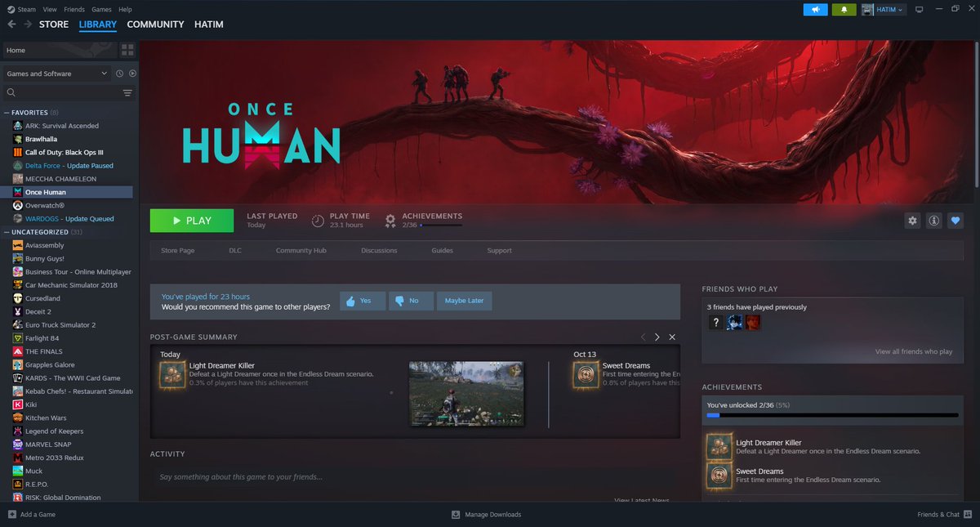Go to the Store tab
Image resolution: width=980 pixels, height=527 pixels.
click(54, 25)
